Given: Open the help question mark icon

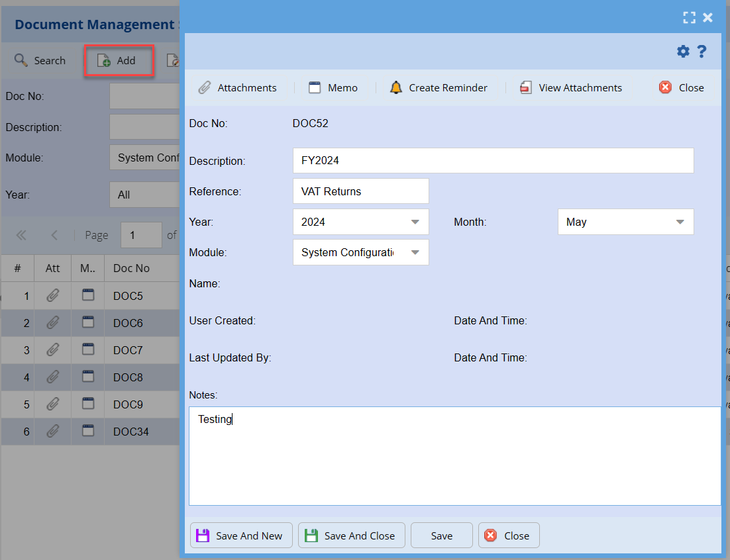Looking at the screenshot, I should pyautogui.click(x=702, y=52).
